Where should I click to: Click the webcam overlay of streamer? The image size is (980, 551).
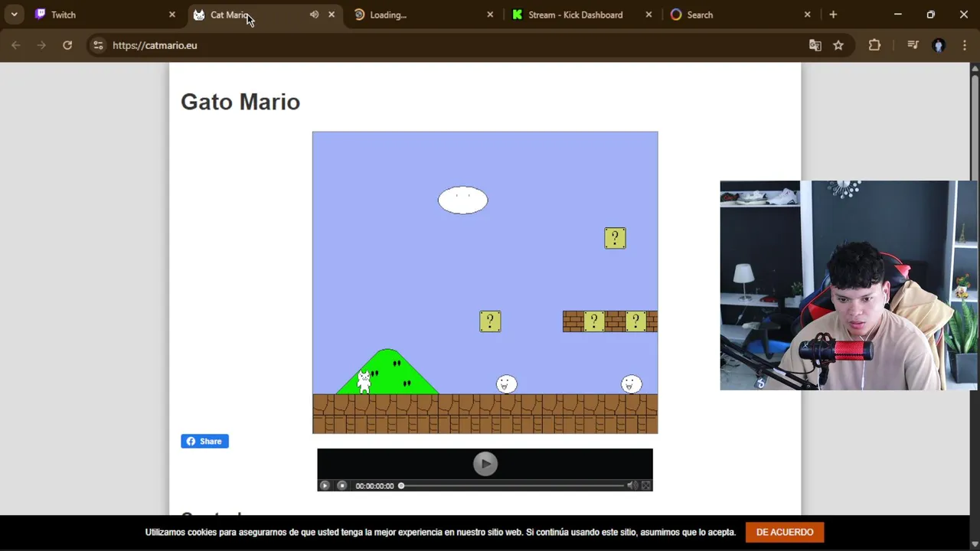click(x=848, y=285)
